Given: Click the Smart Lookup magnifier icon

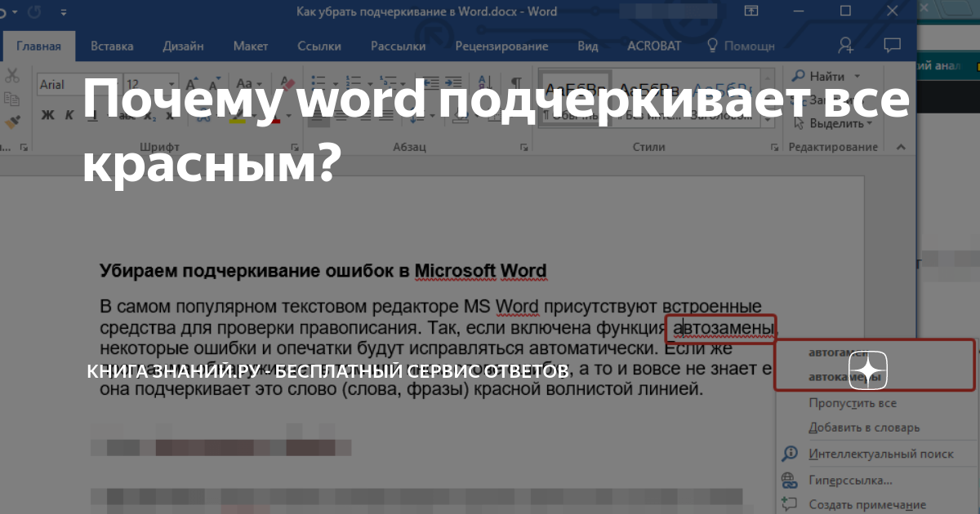Looking at the screenshot, I should (x=790, y=454).
